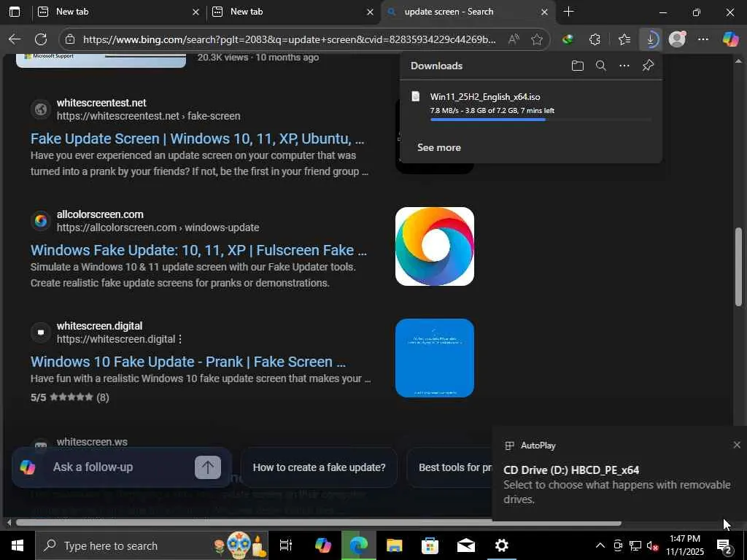747x560 pixels.
Task: Close the update screen - Search tab
Action: (544, 12)
